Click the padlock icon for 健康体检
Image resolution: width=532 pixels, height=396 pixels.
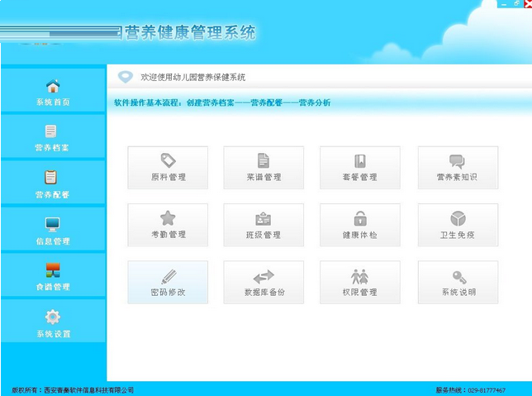360,218
